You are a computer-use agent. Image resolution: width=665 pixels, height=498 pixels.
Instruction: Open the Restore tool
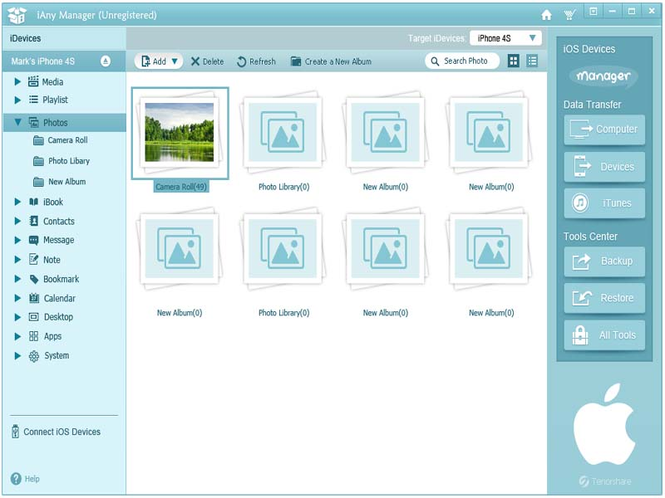tap(604, 298)
